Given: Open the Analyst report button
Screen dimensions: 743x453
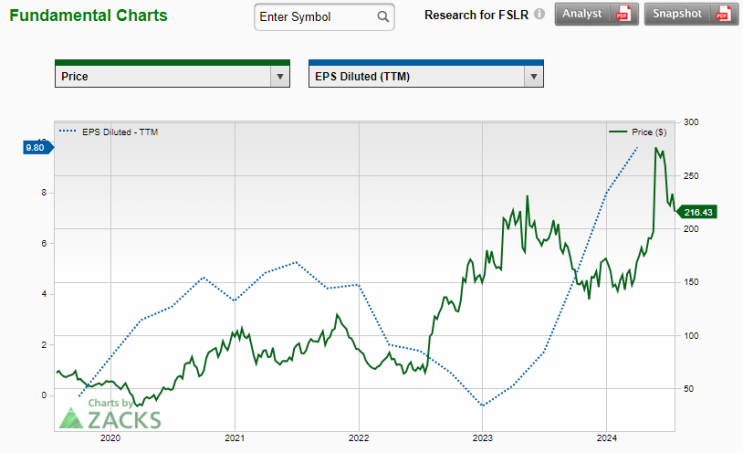Looking at the screenshot, I should pos(597,14).
